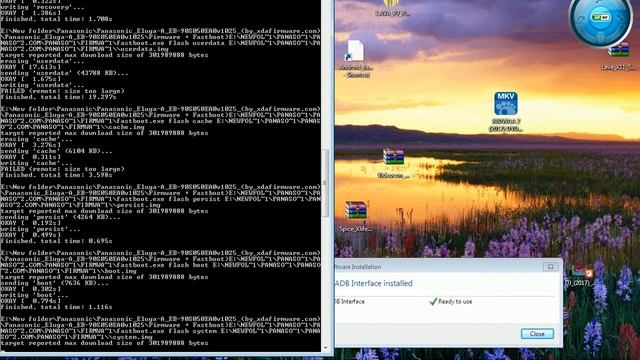
Task: Open the Spice_Xlife WinRAR archive icon
Action: coord(356,210)
